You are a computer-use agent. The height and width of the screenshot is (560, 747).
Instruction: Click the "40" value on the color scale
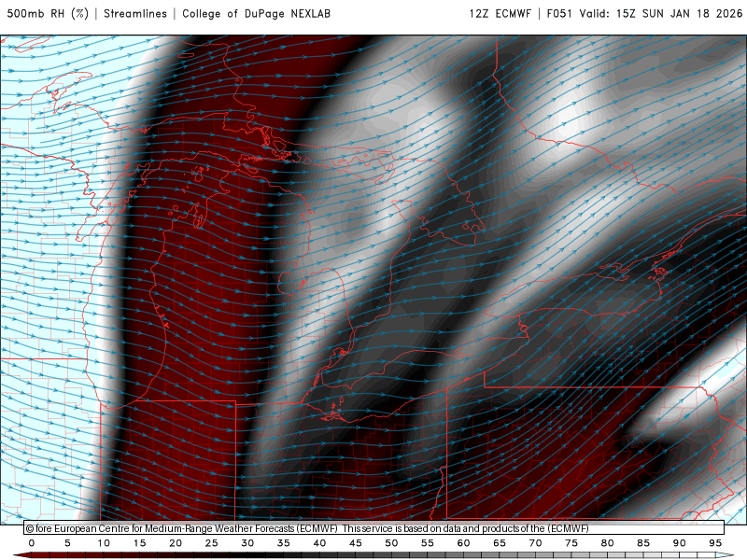click(x=319, y=543)
